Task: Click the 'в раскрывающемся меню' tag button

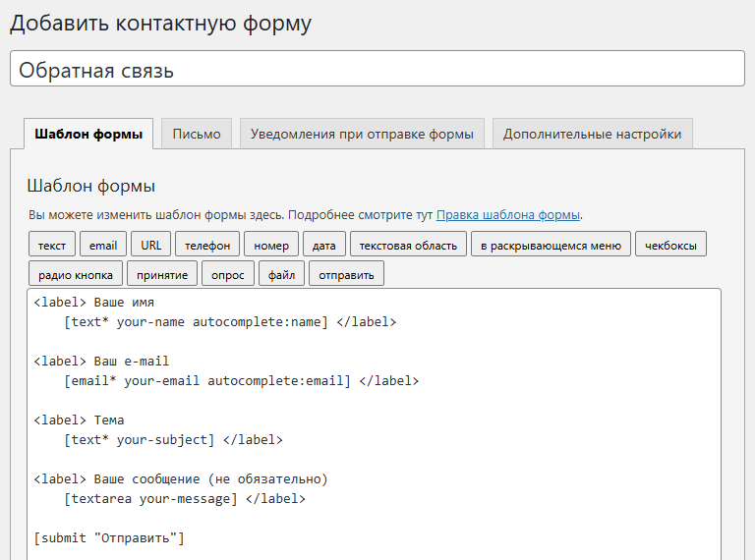Action: [x=551, y=244]
